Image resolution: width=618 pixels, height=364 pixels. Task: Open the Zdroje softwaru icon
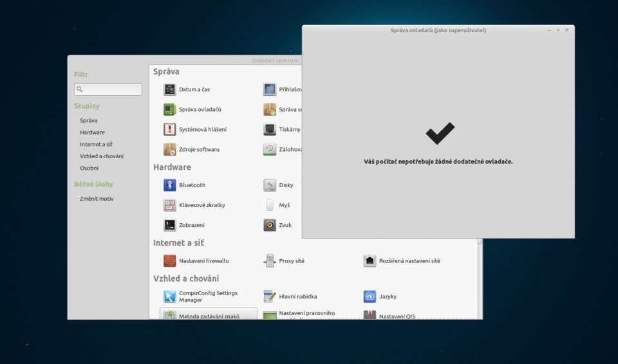click(x=169, y=149)
